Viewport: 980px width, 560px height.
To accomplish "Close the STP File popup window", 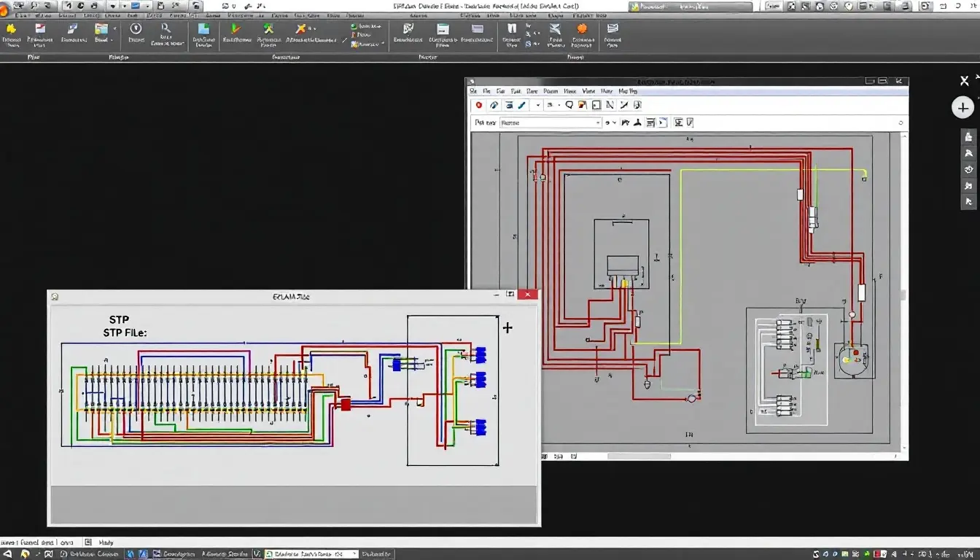I will pyautogui.click(x=527, y=295).
